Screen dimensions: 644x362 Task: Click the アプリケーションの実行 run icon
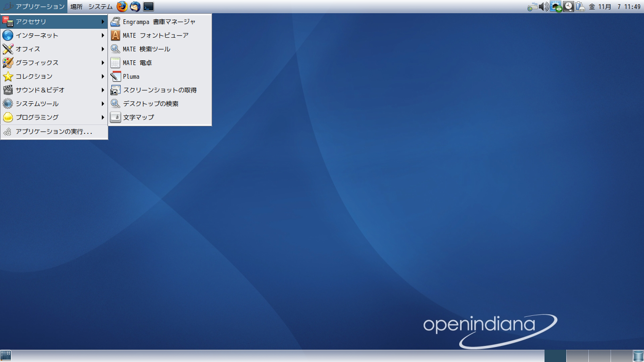pos(8,132)
